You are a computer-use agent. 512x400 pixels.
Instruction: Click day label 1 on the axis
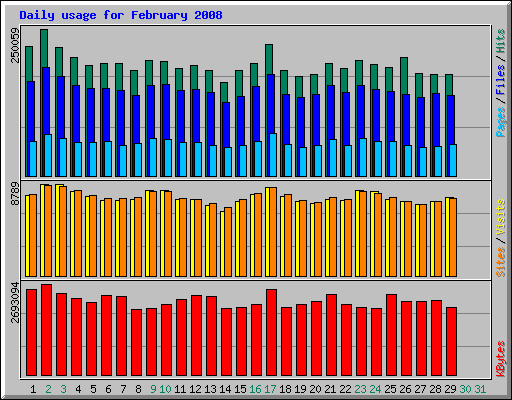[x=33, y=389]
